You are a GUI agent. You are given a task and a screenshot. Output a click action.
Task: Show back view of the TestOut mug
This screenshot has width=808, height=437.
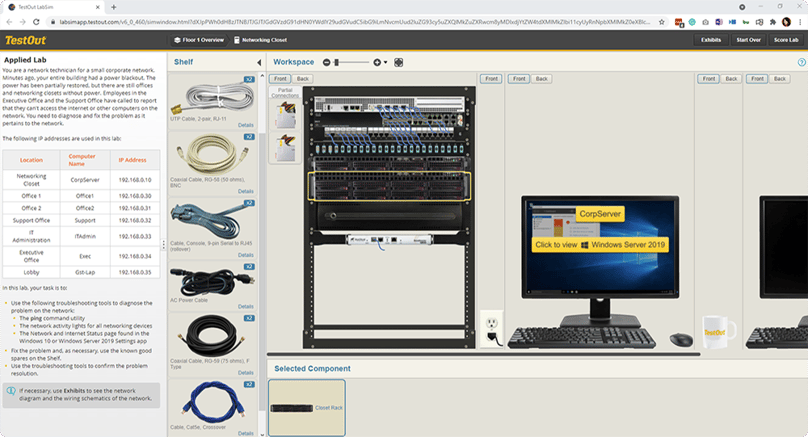coord(731,79)
